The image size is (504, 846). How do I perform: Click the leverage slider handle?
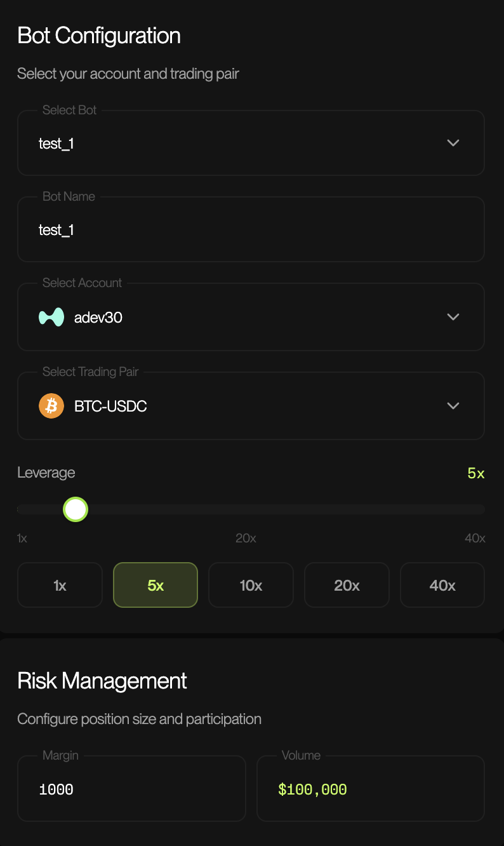tap(76, 509)
